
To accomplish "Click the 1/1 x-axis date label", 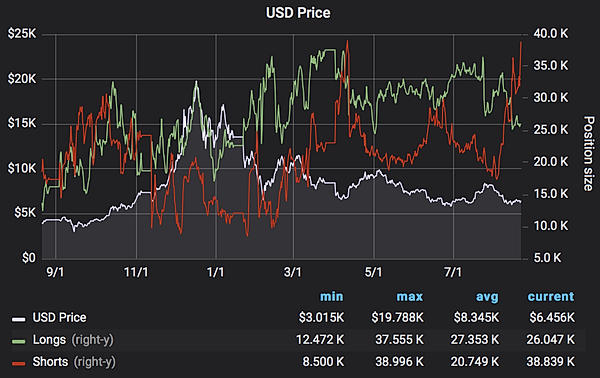I will (x=215, y=272).
